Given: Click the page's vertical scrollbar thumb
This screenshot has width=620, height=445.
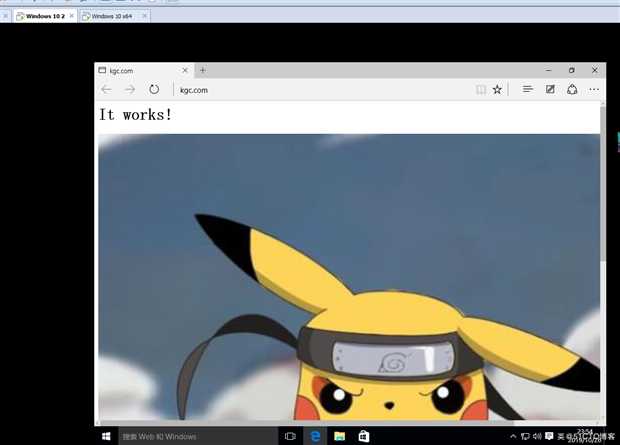Looking at the screenshot, I should pyautogui.click(x=603, y=184).
